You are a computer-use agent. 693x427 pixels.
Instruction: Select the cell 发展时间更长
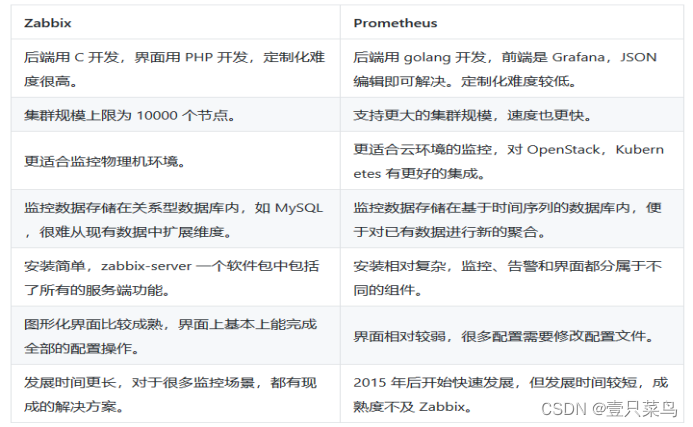click(x=175, y=394)
